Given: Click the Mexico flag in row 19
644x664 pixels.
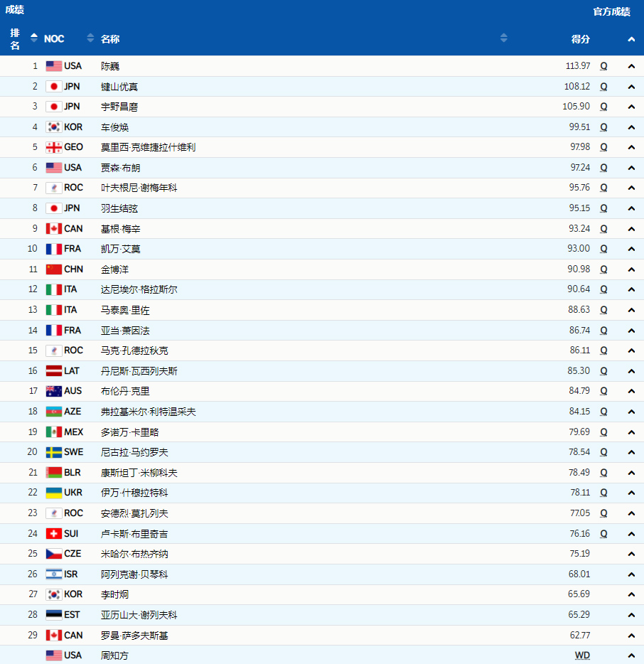Looking at the screenshot, I should coord(54,432).
